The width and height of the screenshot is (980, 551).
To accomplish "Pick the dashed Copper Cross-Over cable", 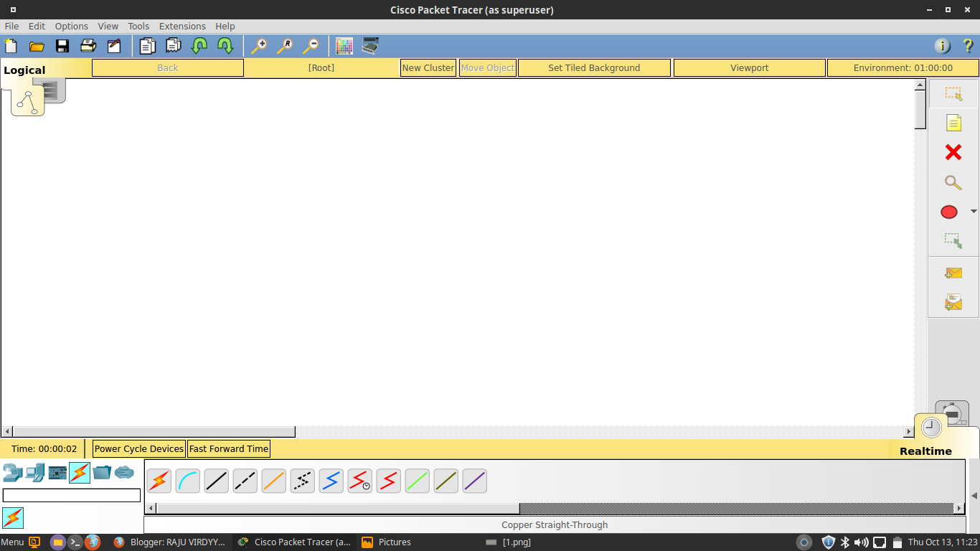I will [x=245, y=481].
